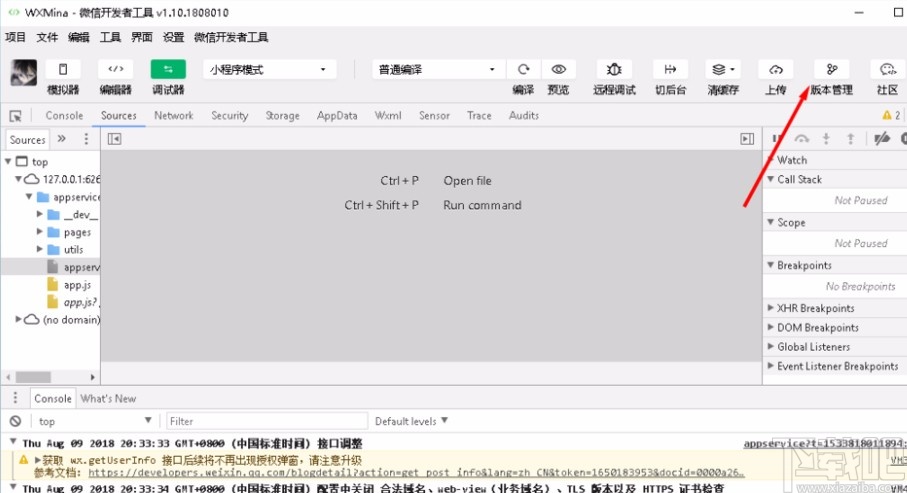Screen dimensions: 907x493
Task: Open 版本管理 version control icon
Action: 832,69
